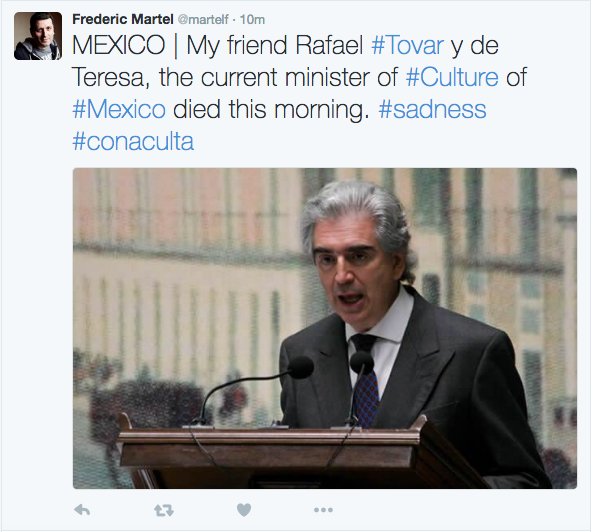Click "Teresa, the current minister of" text
The height and width of the screenshot is (532, 591).
coord(235,77)
